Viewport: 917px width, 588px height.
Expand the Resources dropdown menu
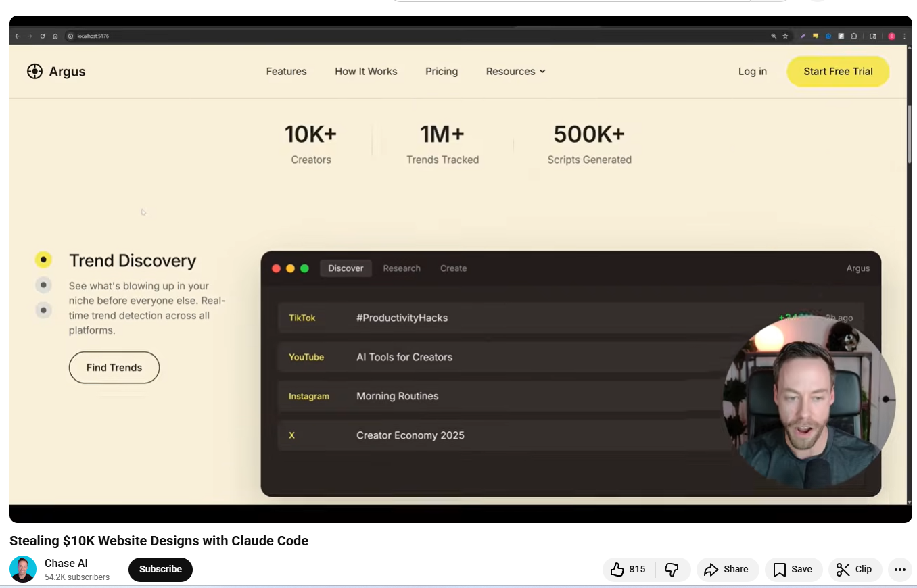515,72
